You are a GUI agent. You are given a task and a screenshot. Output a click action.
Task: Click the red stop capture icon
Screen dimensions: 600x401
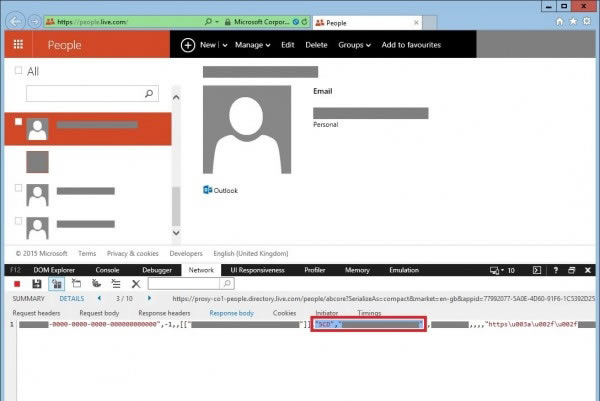point(18,284)
